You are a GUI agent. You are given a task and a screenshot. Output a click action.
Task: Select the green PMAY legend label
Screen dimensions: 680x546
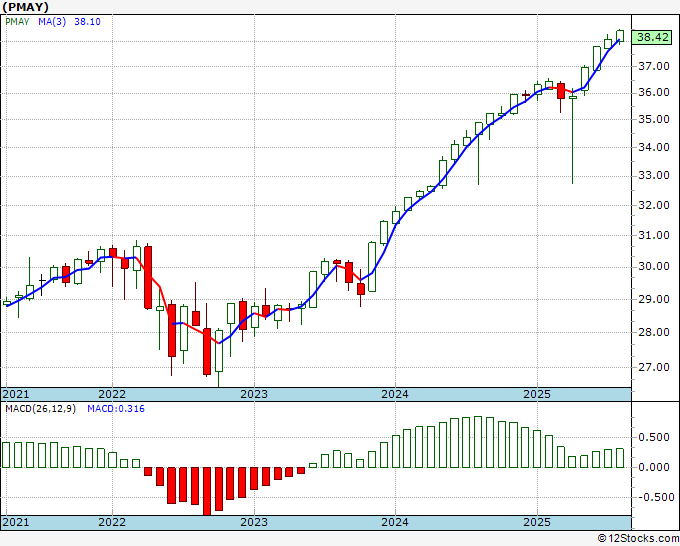(x=17, y=22)
